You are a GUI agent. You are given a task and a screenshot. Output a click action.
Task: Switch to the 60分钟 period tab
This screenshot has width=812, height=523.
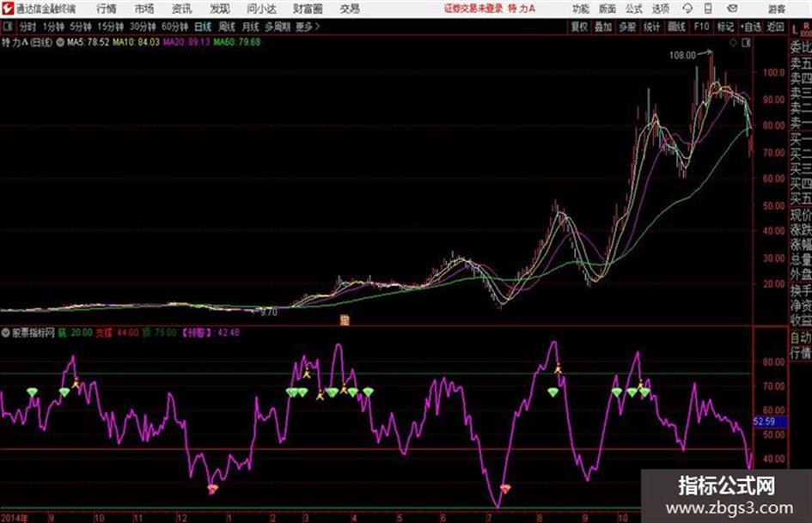tap(174, 27)
